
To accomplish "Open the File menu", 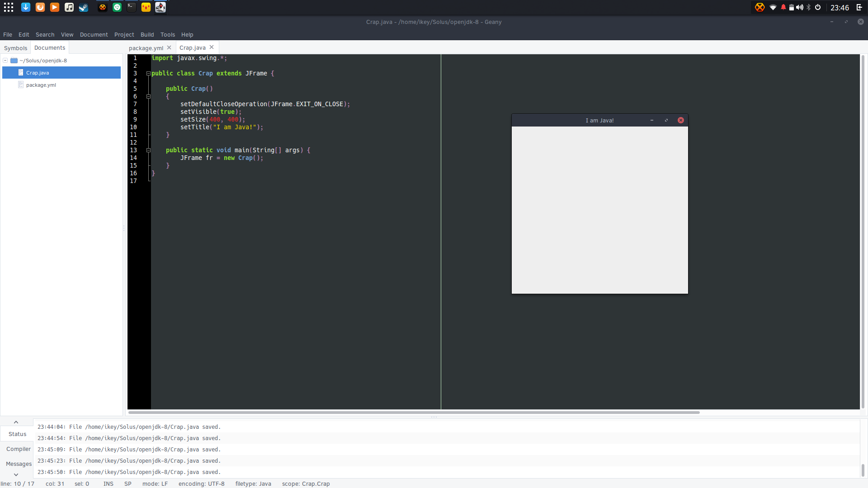I will coord(8,35).
